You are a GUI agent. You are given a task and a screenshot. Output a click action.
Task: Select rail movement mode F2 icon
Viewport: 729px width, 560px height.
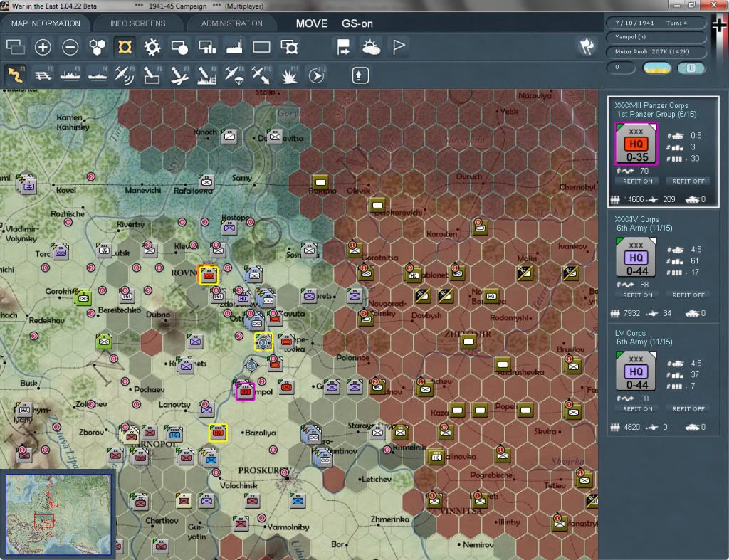pos(43,75)
